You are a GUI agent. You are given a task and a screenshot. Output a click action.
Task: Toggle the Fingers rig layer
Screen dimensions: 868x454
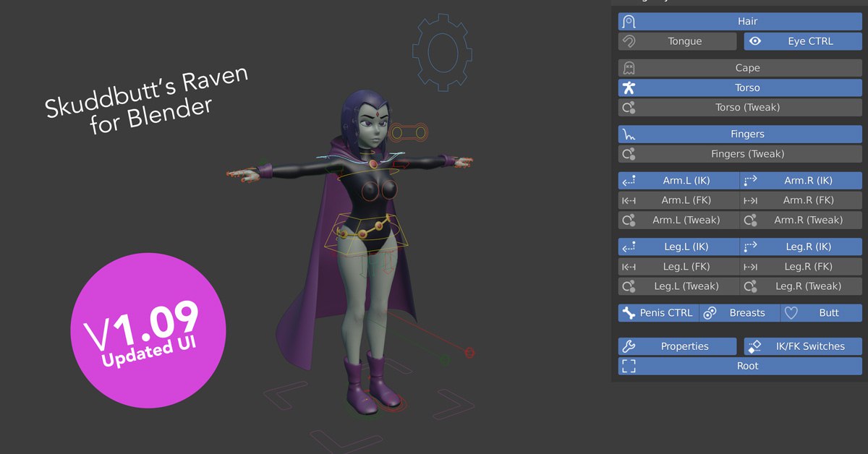tap(740, 134)
